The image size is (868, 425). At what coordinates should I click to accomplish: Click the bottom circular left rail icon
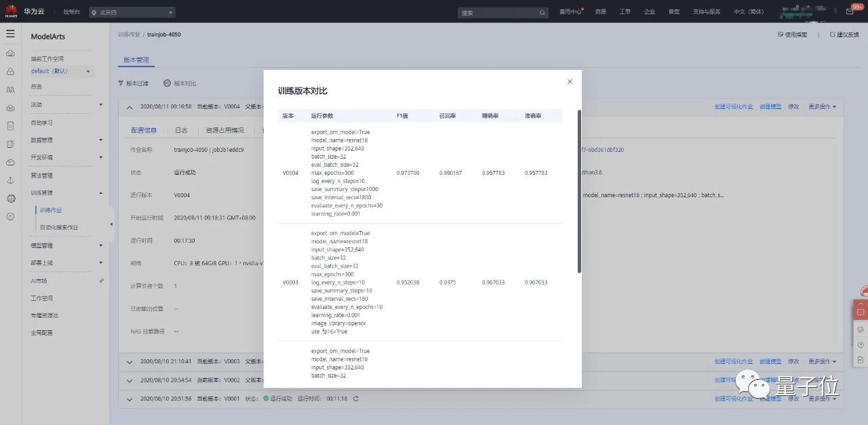[10, 216]
